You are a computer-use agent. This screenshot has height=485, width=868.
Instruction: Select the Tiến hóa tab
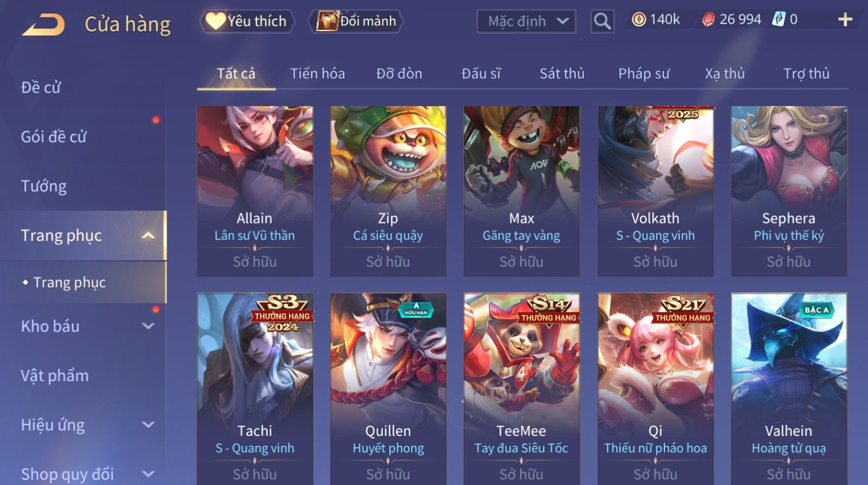pos(317,73)
